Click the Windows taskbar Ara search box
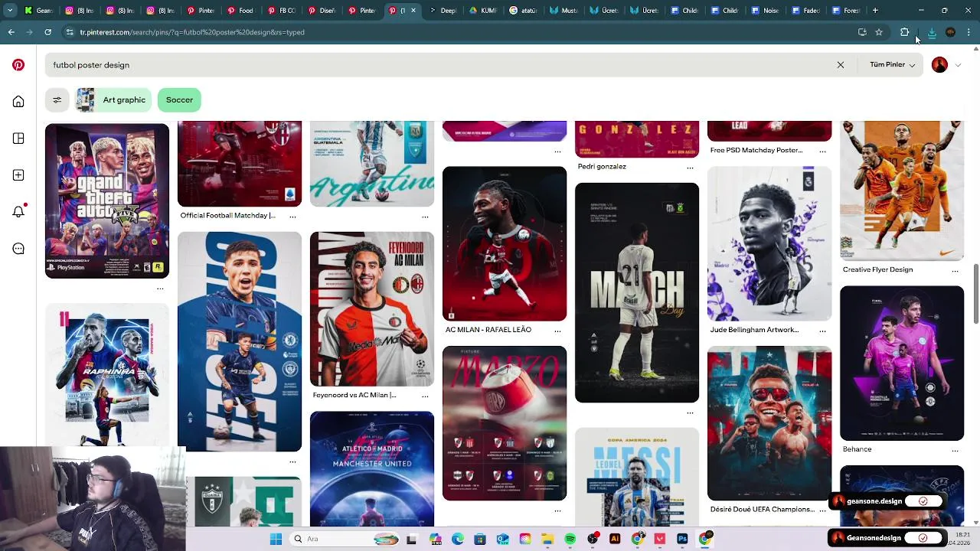Screen dimensions: 980x551 click(x=345, y=539)
